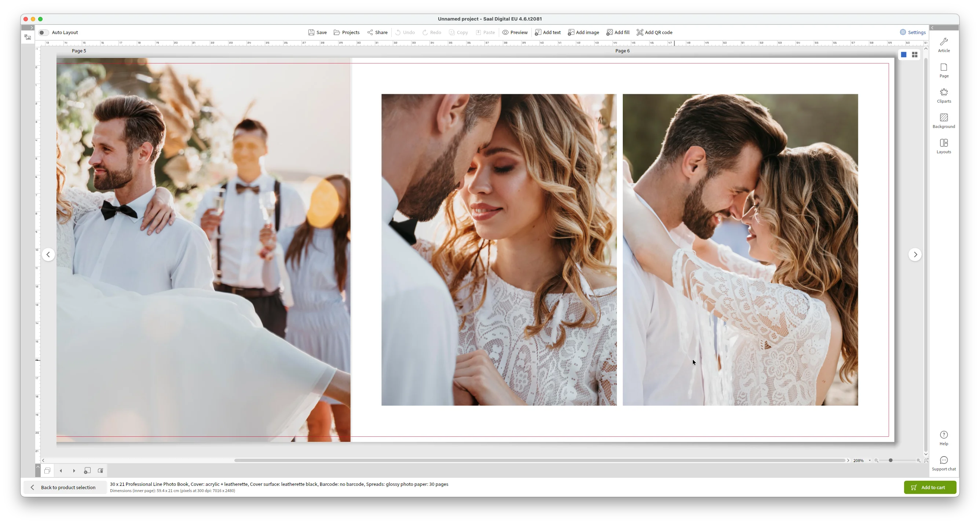Image resolution: width=980 pixels, height=524 pixels.
Task: Toggle the Auto Layout switch
Action: click(x=43, y=33)
